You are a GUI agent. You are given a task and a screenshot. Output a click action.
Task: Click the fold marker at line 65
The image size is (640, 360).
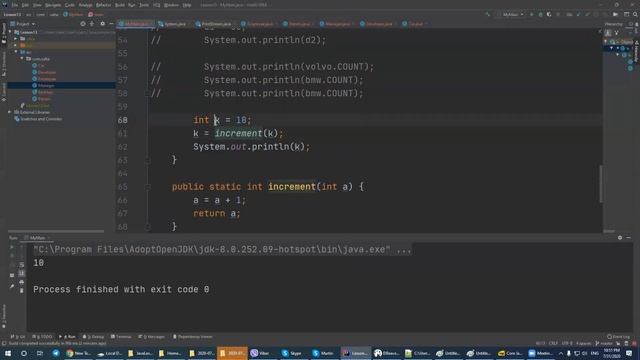148,187
